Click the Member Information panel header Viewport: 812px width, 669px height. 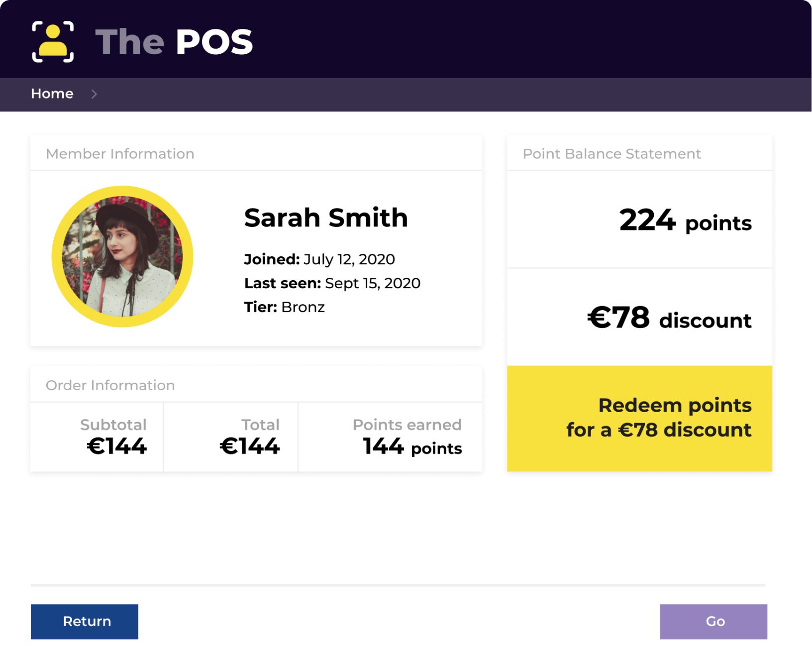click(120, 154)
